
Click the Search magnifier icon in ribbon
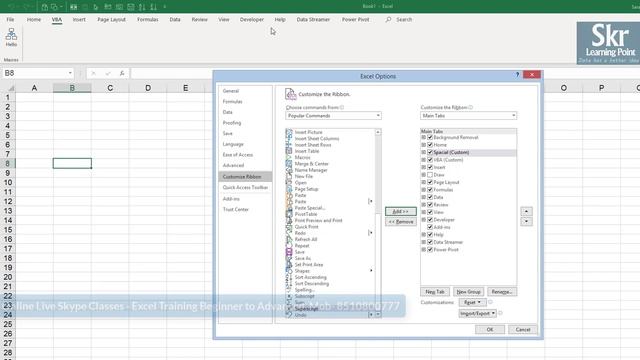point(388,19)
